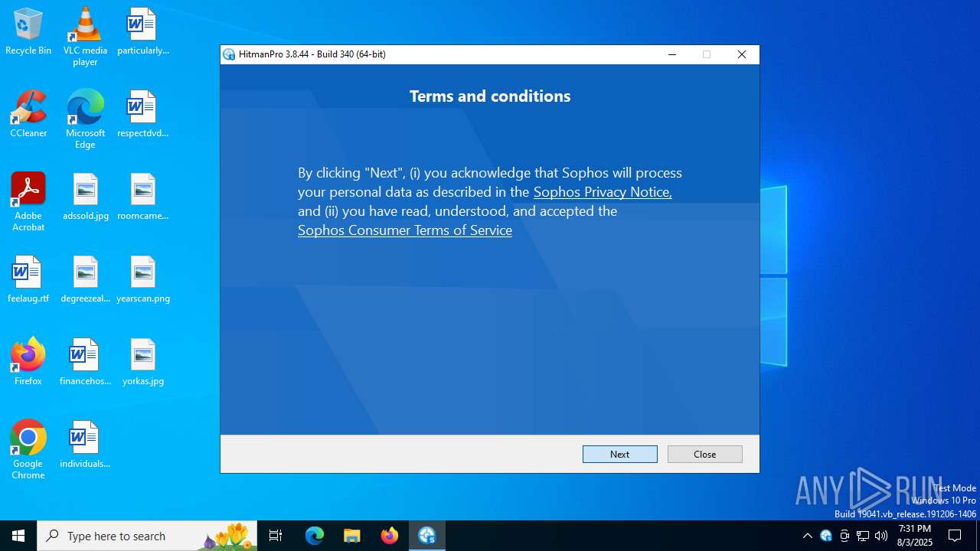
Task: Select the Microsoft Edge desktop shortcut
Action: [85, 119]
